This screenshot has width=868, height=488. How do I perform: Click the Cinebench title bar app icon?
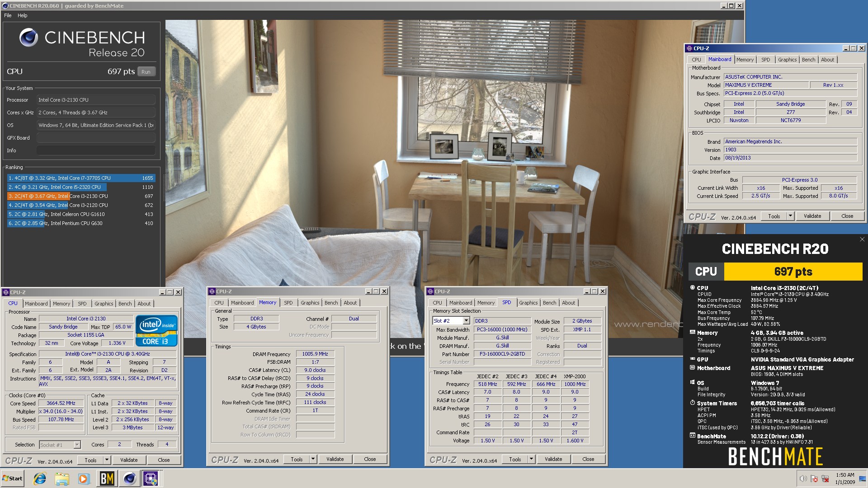click(x=5, y=5)
